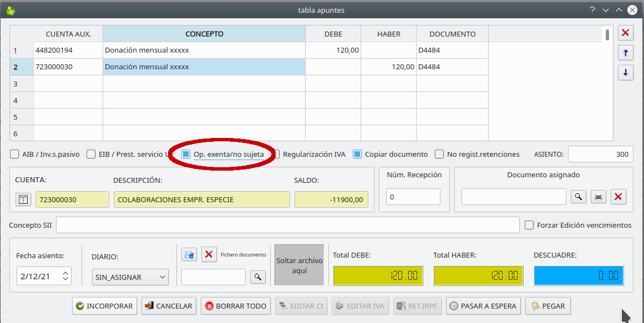Enable No regist.retenciones checkbox
The width and height of the screenshot is (644, 323).
pos(439,155)
